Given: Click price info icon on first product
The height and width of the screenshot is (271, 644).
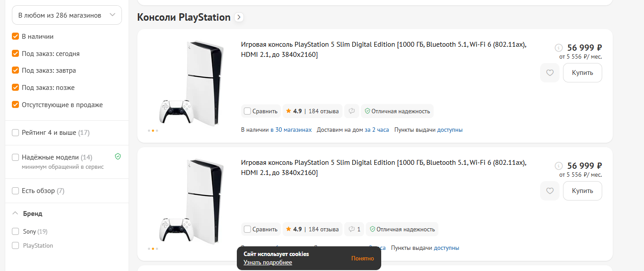Looking at the screenshot, I should [x=559, y=48].
